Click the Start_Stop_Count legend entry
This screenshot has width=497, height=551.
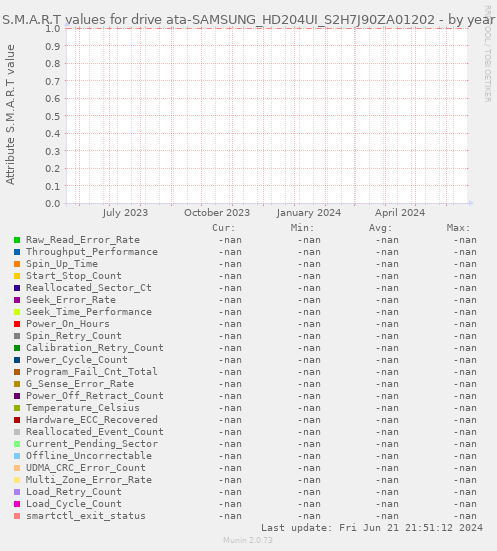coord(74,276)
